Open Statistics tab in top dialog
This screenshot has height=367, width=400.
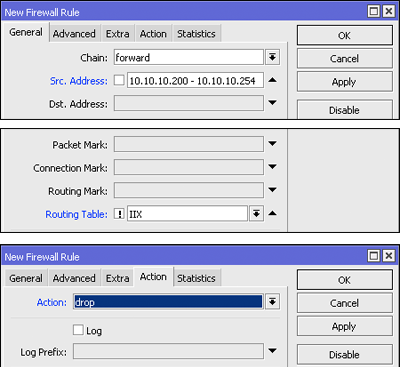[196, 34]
